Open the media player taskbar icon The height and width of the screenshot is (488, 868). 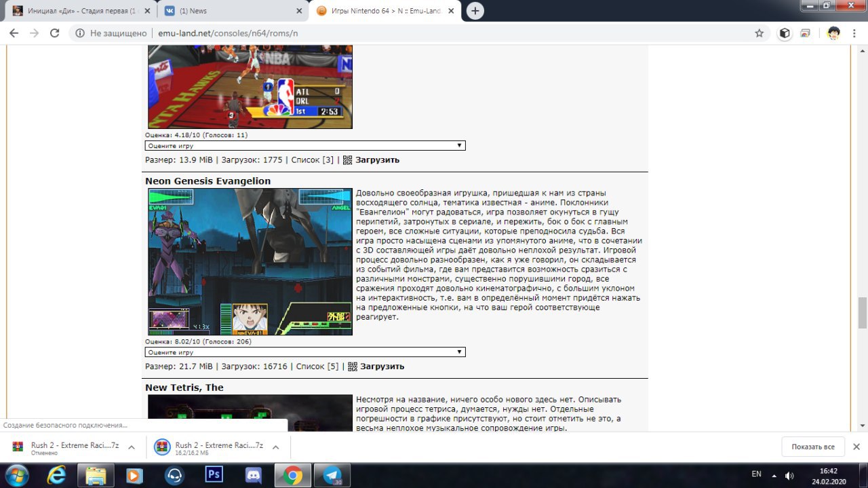135,475
